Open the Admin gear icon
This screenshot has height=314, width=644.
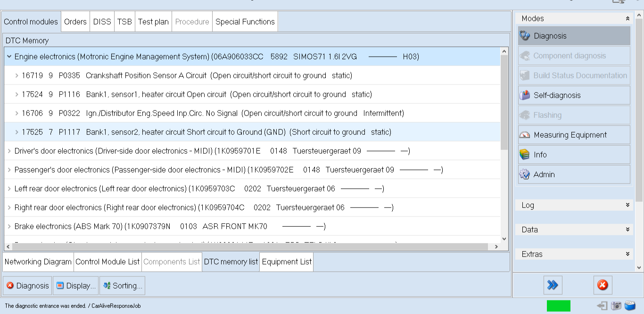tap(525, 174)
